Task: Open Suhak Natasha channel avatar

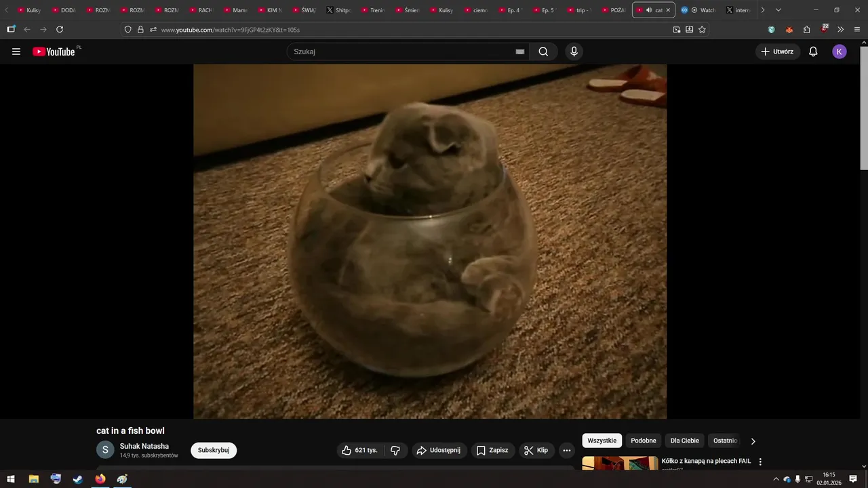Action: click(105, 450)
